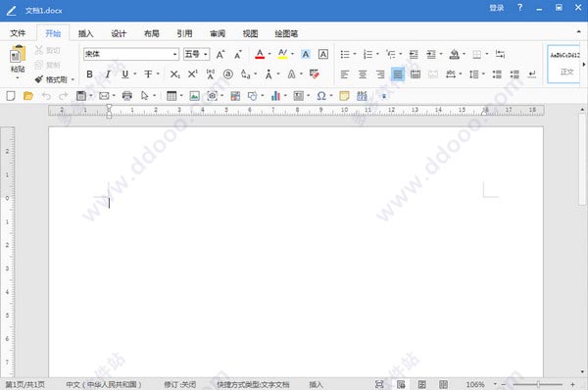
Task: Click the Print icon in the quick toolbar
Action: click(127, 96)
